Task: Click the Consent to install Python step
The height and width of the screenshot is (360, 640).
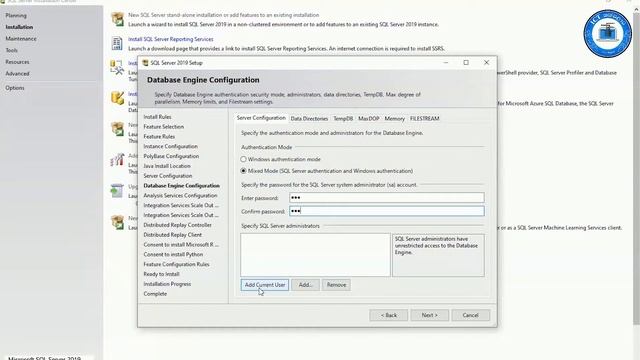Action: point(173,254)
